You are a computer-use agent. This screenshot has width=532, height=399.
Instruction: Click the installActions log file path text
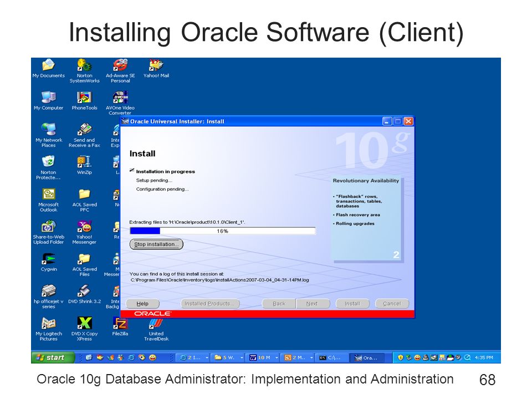point(220,280)
